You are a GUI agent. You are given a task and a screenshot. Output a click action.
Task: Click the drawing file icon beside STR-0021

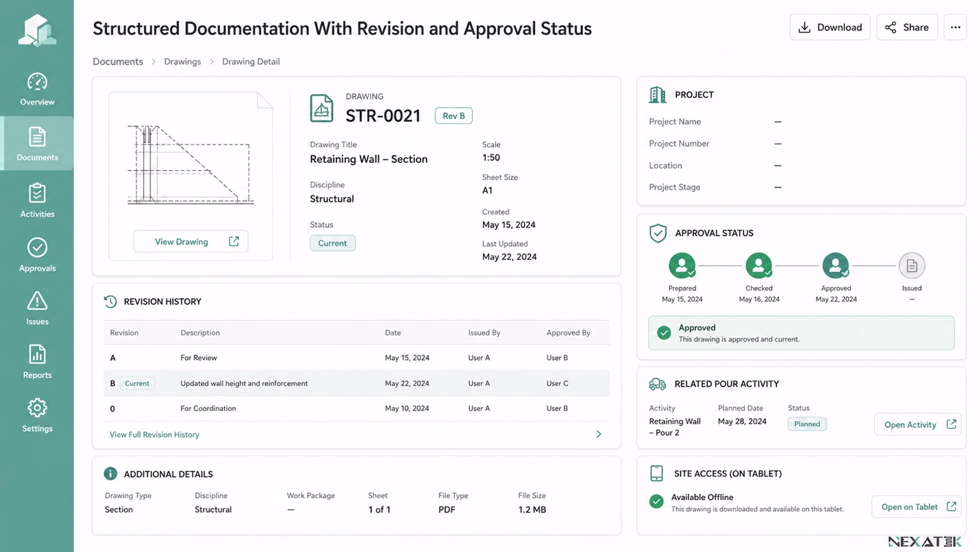pos(321,109)
